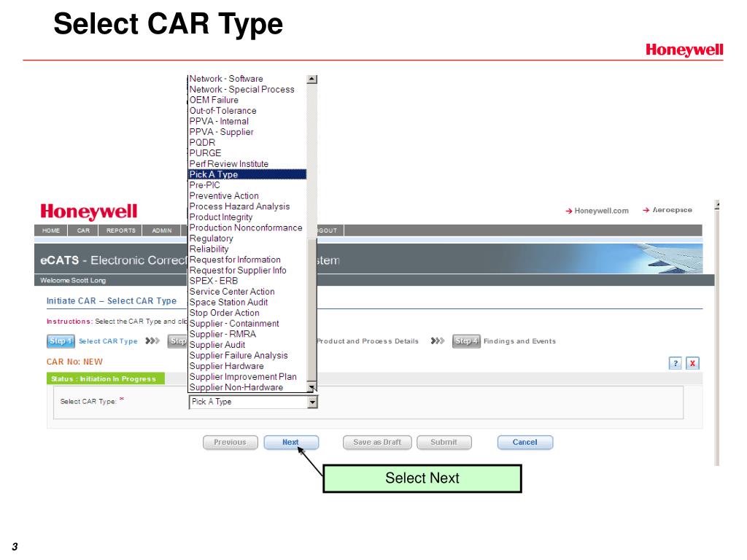
Task: Choose 'Out-of-Tolerance' from the list
Action: pos(247,111)
